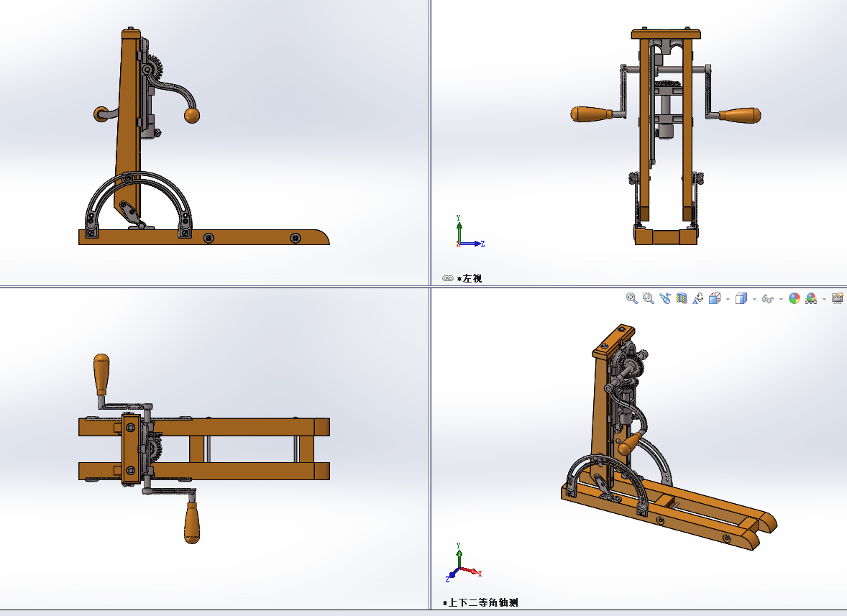
Task: Click the Zoom to Fit icon
Action: [x=631, y=298]
